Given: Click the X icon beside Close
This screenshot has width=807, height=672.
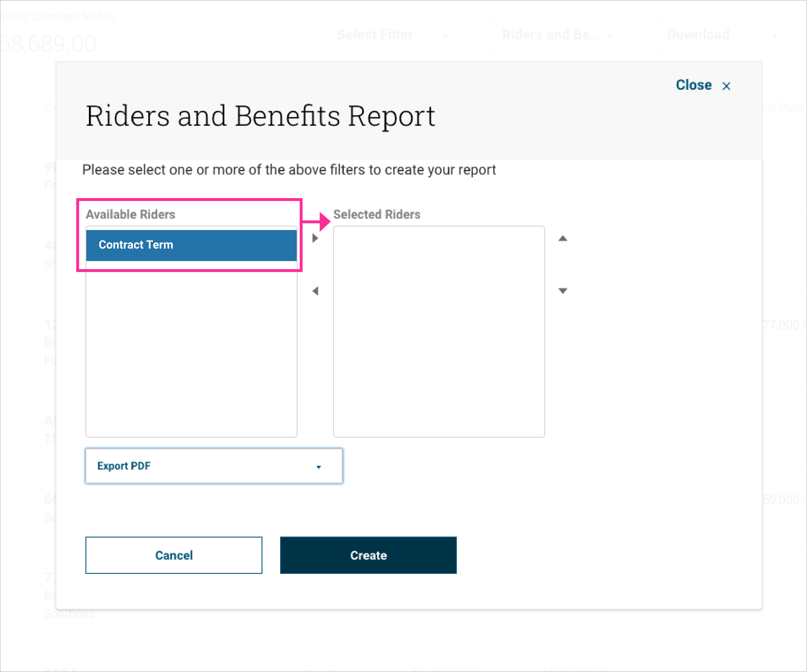Looking at the screenshot, I should (x=726, y=86).
